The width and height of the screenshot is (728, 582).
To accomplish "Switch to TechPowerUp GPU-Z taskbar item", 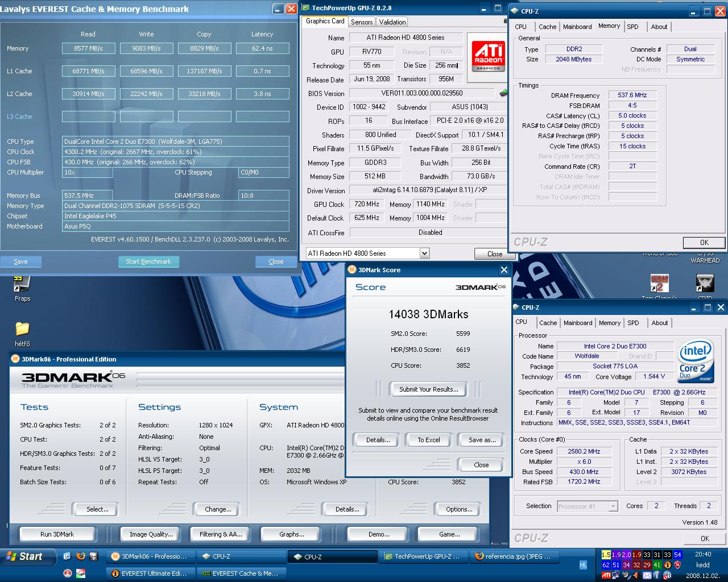I will click(x=424, y=556).
